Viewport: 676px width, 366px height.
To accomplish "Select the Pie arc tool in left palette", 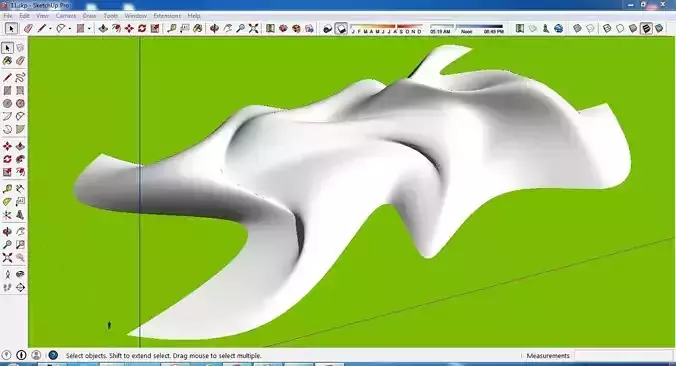I will [x=20, y=129].
